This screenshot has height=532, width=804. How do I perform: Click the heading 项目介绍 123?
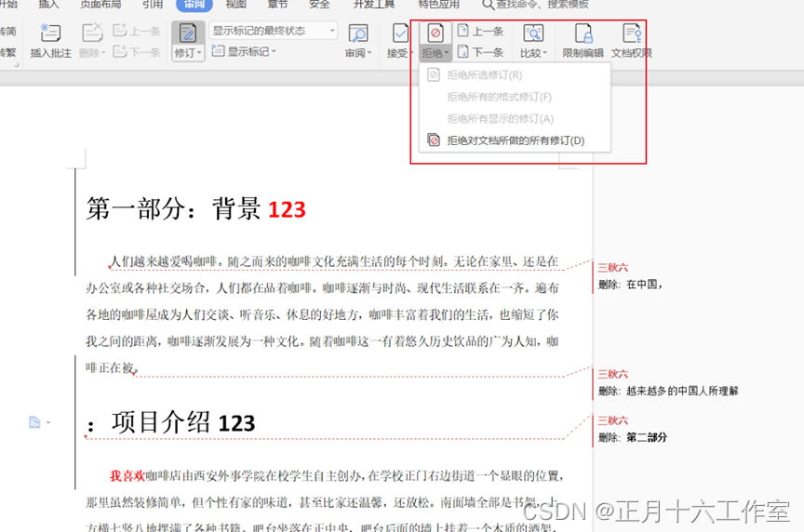(183, 423)
